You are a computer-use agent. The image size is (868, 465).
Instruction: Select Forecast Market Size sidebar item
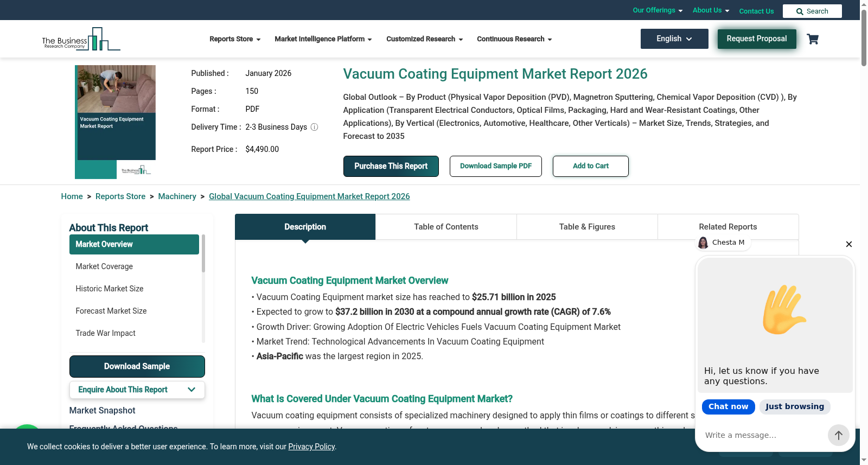pos(134,311)
